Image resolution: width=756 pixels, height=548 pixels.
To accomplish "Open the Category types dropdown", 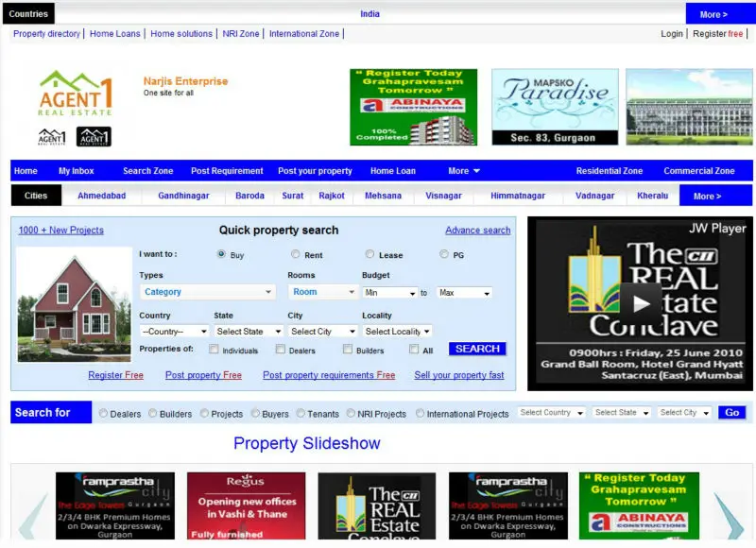I will coord(208,292).
